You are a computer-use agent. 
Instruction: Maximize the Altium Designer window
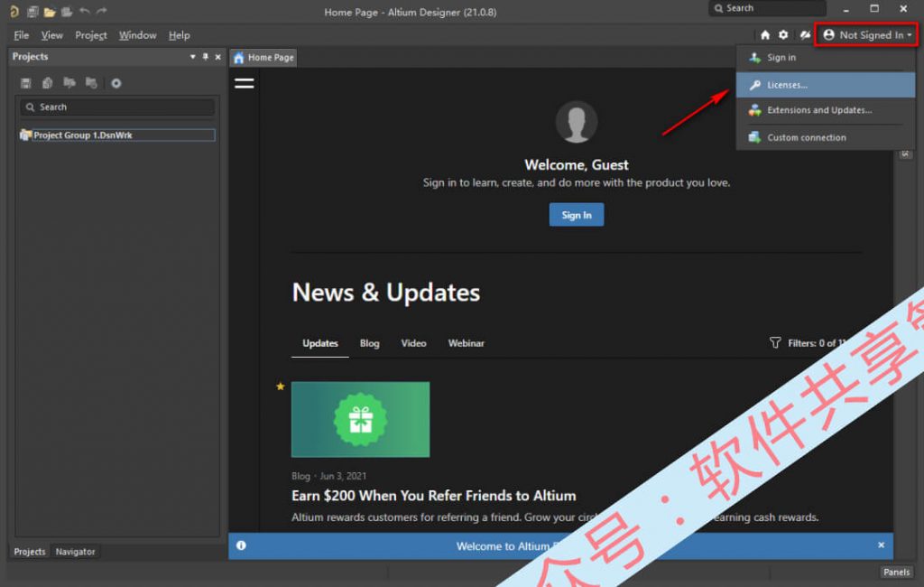coord(874,9)
